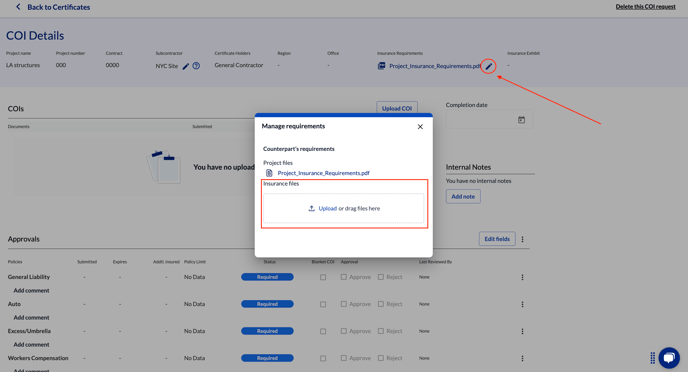Check Reject for Workers Compensation

381,358
